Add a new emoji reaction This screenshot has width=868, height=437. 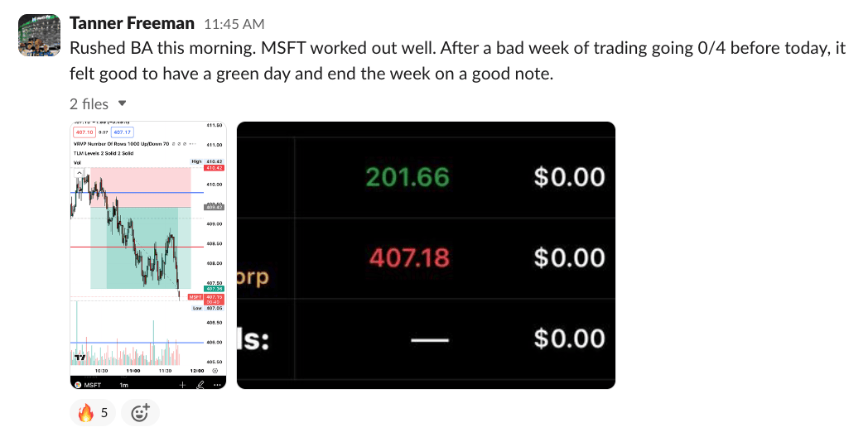click(140, 412)
